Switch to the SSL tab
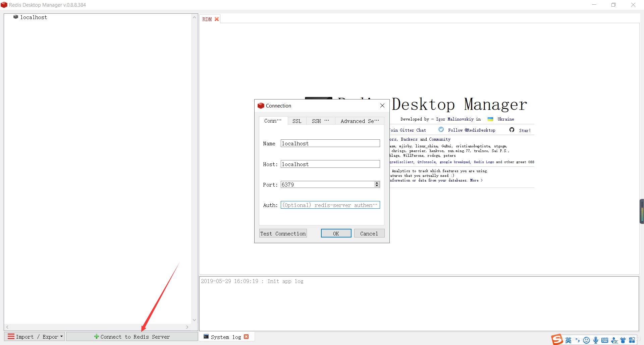Screen dimensions: 644x345 297,121
